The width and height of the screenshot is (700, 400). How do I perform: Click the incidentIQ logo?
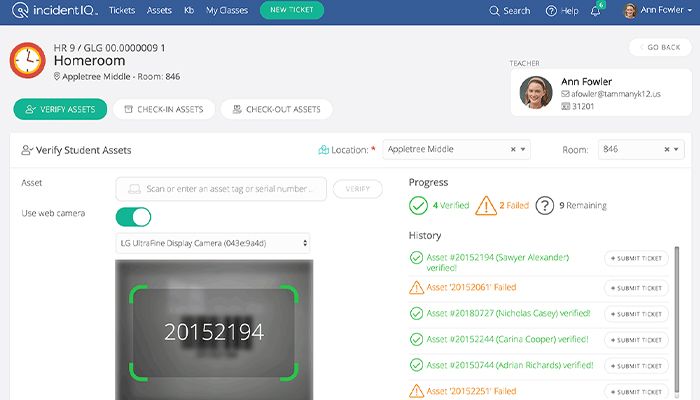point(54,10)
